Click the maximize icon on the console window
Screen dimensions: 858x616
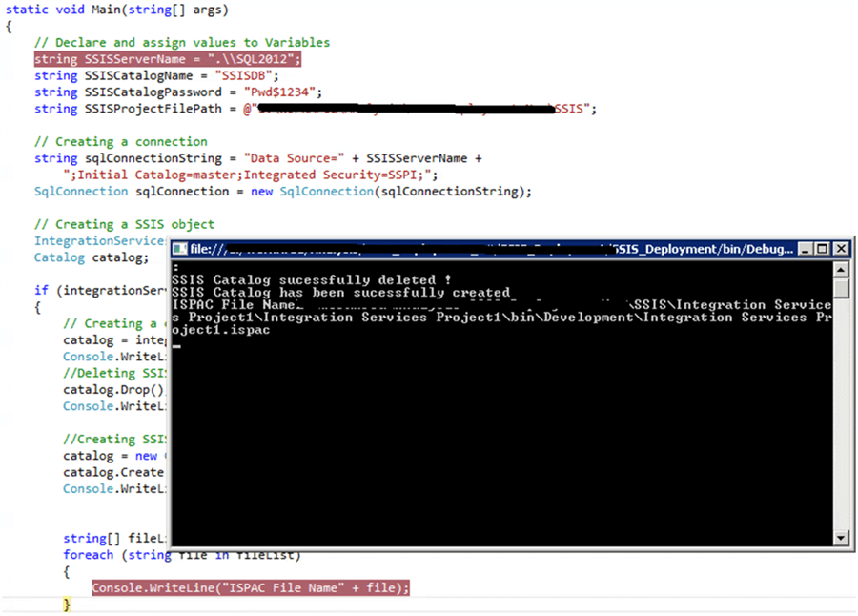[x=821, y=249]
